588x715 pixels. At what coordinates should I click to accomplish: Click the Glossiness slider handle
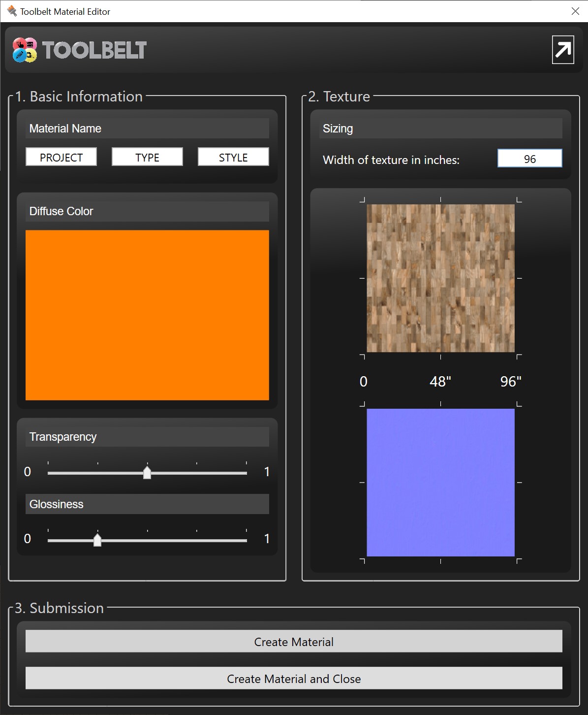tap(97, 539)
